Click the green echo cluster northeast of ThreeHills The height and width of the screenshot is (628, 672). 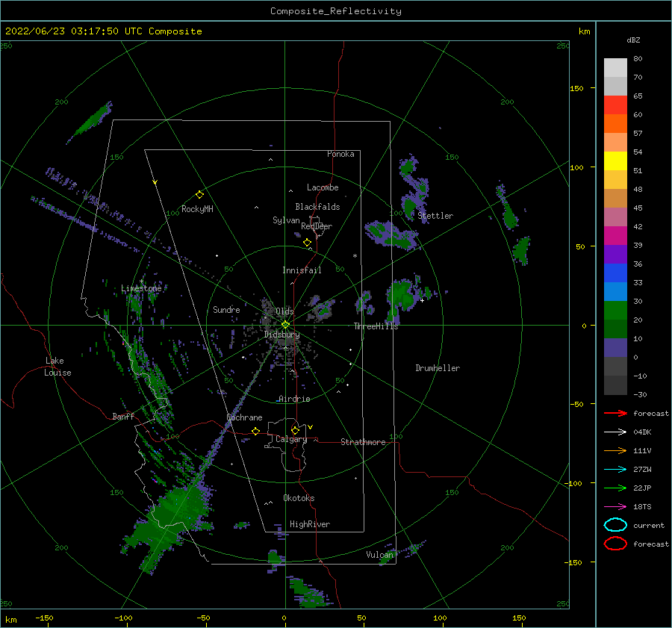point(403,296)
